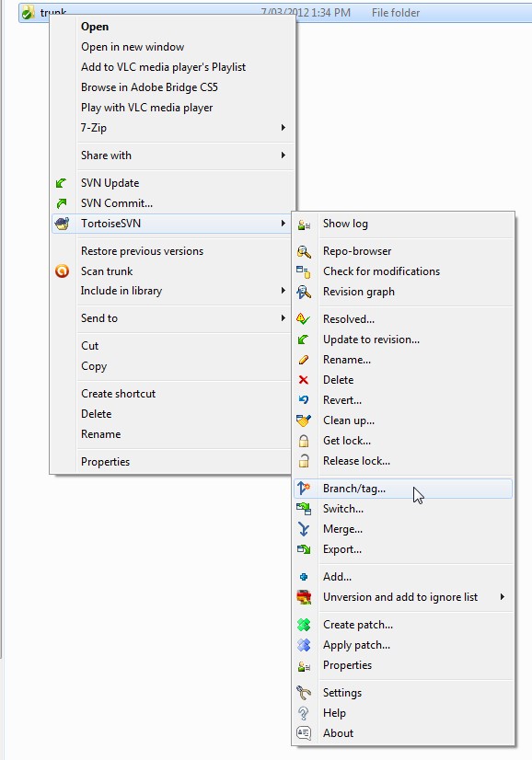
Task: Click the Repo-browser magnifier icon
Action: tap(304, 251)
